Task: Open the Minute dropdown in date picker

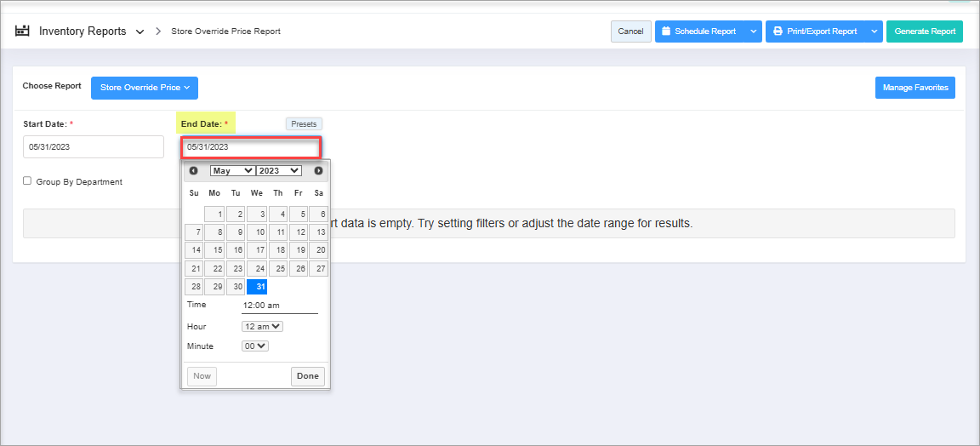Action: click(x=255, y=346)
